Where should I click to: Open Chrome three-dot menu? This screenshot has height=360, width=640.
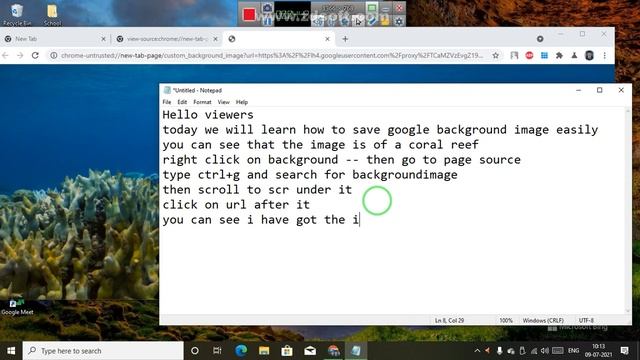click(x=604, y=55)
